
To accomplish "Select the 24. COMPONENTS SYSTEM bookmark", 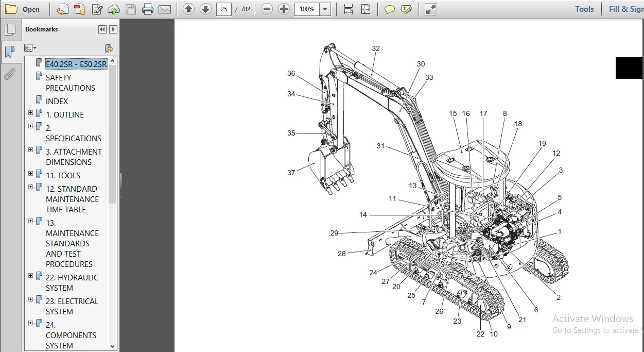I will click(71, 335).
